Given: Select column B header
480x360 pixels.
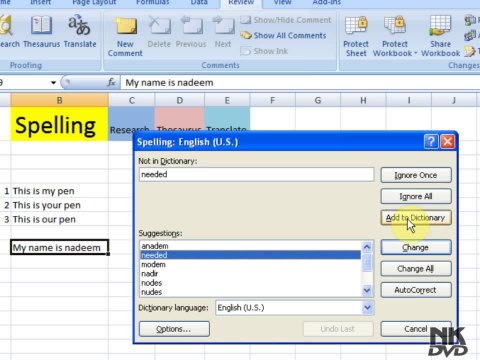Looking at the screenshot, I should pos(59,100).
